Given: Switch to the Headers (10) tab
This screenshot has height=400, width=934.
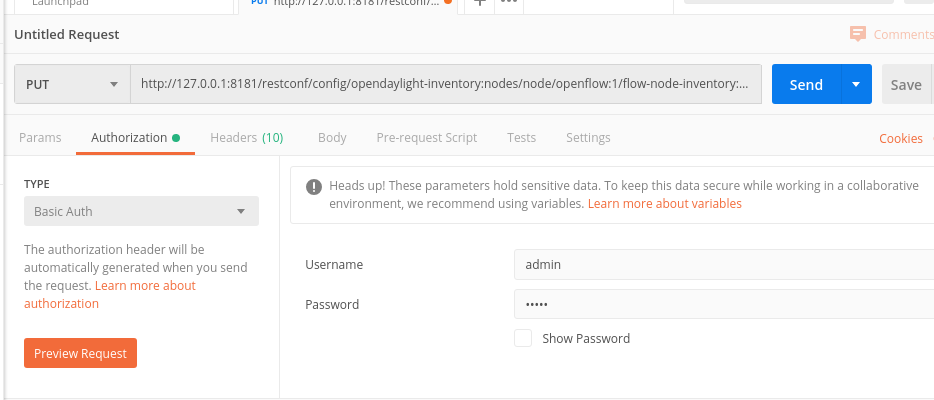Looking at the screenshot, I should [246, 138].
